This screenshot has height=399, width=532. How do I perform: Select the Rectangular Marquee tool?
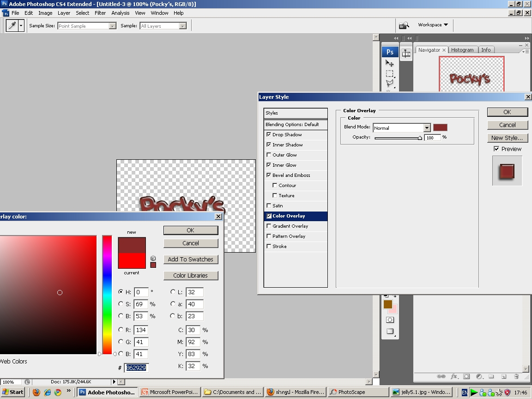pyautogui.click(x=389, y=73)
